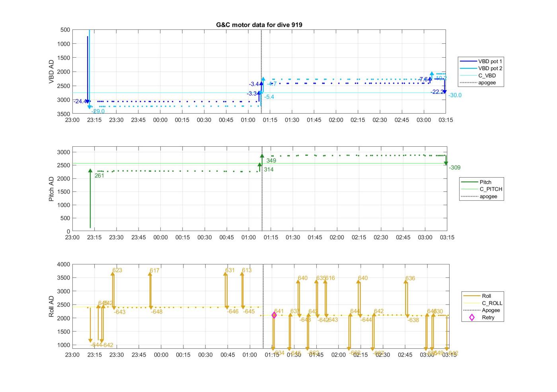Screen dimensions: 557x392
Task: Click the plot title 'G&C motor data for dive 919'
Action: coord(259,25)
